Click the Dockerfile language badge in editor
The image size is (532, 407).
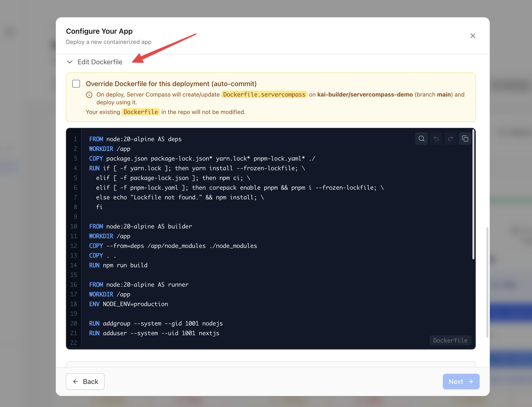450,340
